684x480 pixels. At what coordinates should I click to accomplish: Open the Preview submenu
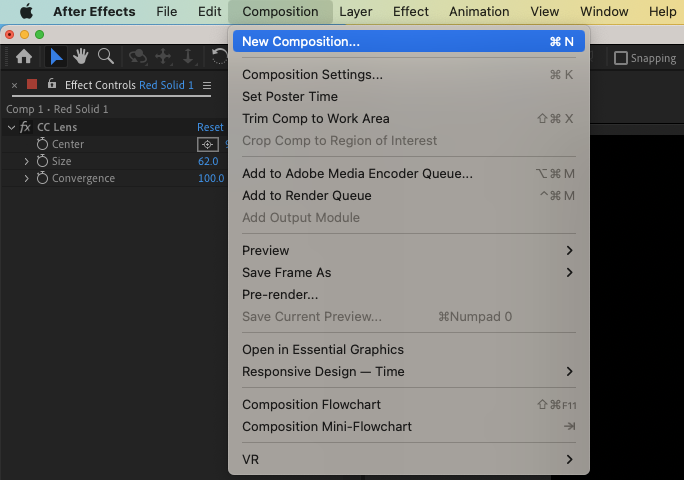pos(409,250)
